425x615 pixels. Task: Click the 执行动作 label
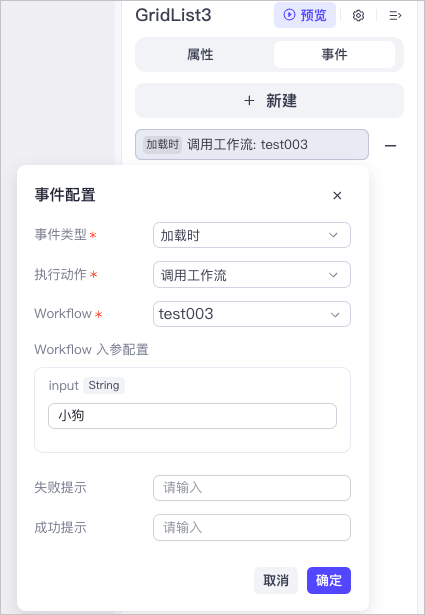tap(60, 275)
